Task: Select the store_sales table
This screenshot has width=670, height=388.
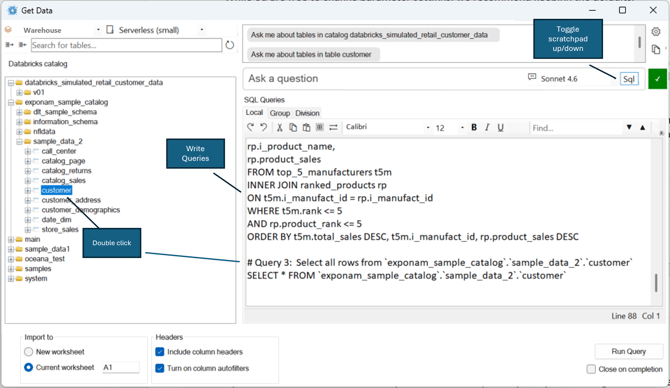Action: click(60, 229)
